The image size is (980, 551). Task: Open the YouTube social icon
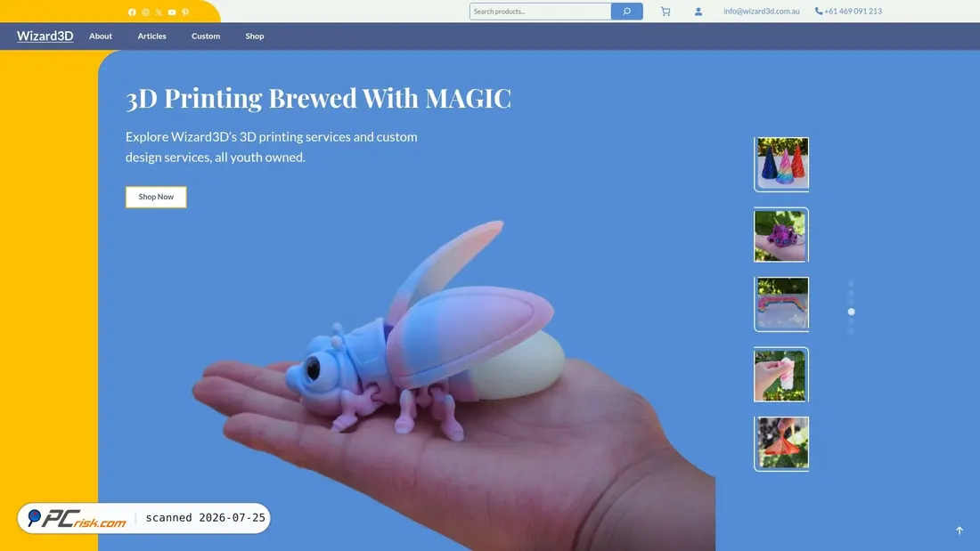point(172,12)
